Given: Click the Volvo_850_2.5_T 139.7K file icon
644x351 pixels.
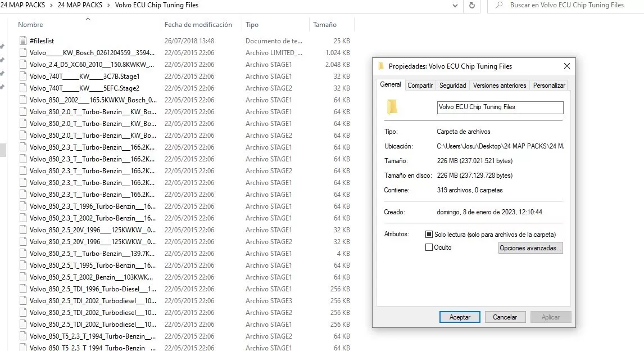Looking at the screenshot, I should tap(23, 254).
